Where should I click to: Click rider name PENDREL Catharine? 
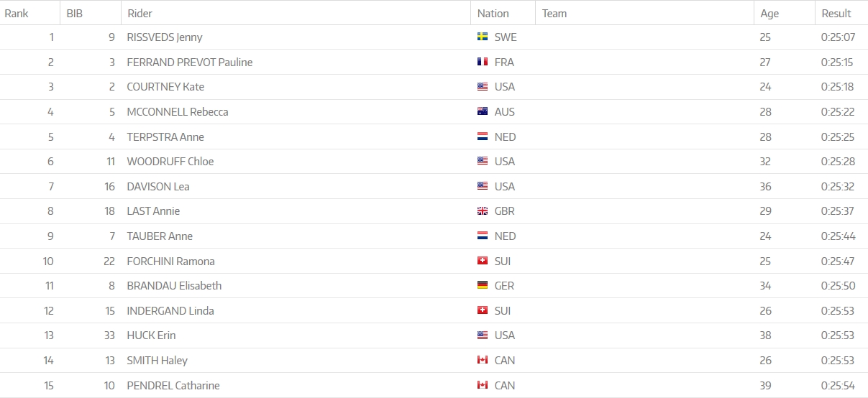point(173,386)
